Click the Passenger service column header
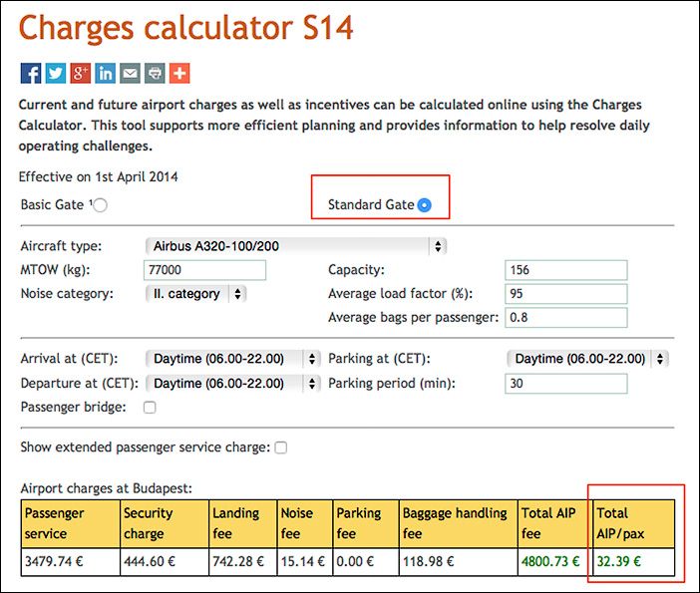 71,524
